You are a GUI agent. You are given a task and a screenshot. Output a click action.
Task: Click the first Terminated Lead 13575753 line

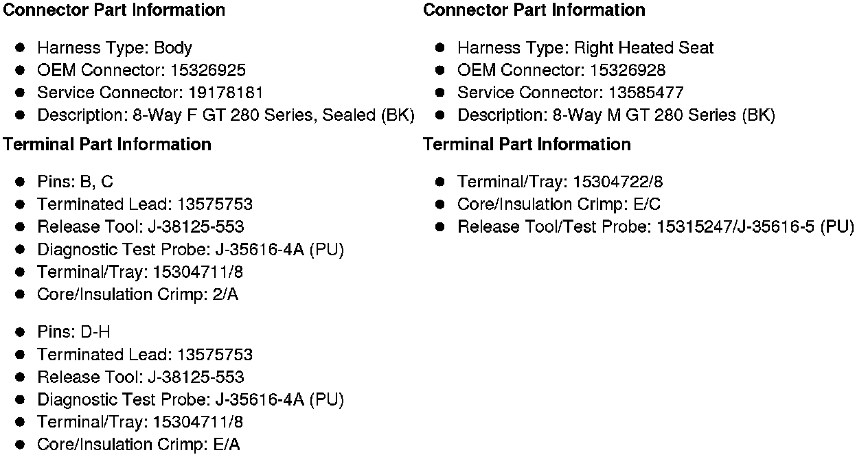[x=145, y=204]
